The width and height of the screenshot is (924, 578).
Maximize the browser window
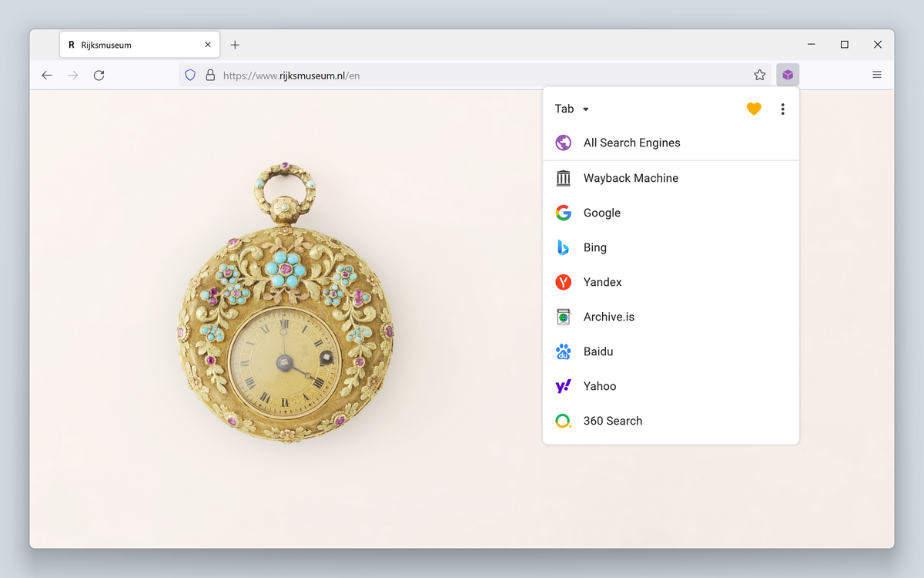[x=845, y=45]
